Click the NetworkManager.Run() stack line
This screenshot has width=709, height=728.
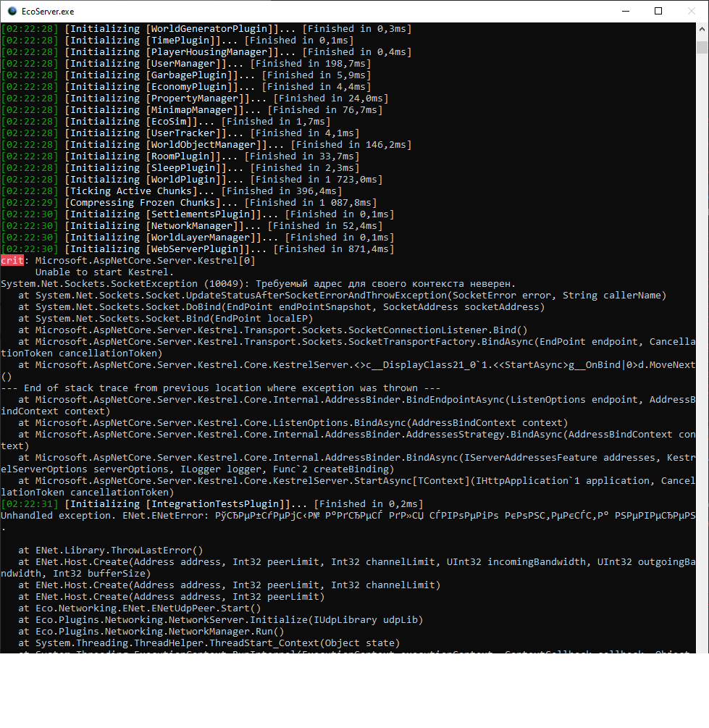coord(151,632)
